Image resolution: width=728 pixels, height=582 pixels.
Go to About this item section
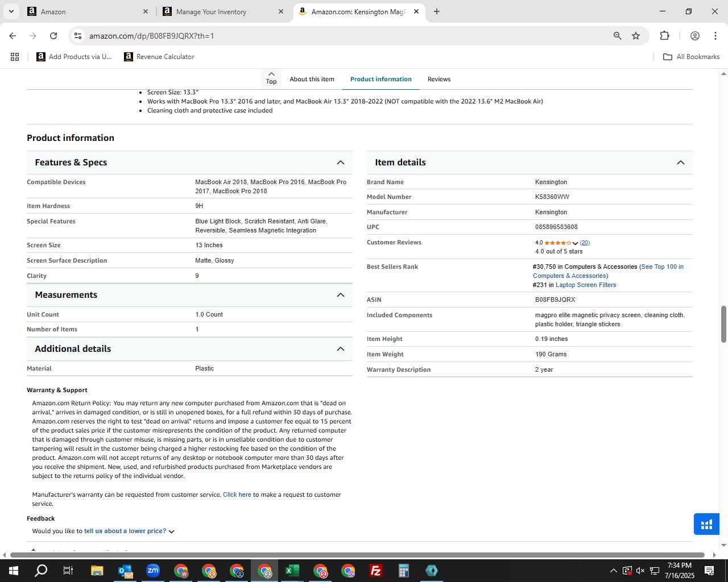(312, 79)
